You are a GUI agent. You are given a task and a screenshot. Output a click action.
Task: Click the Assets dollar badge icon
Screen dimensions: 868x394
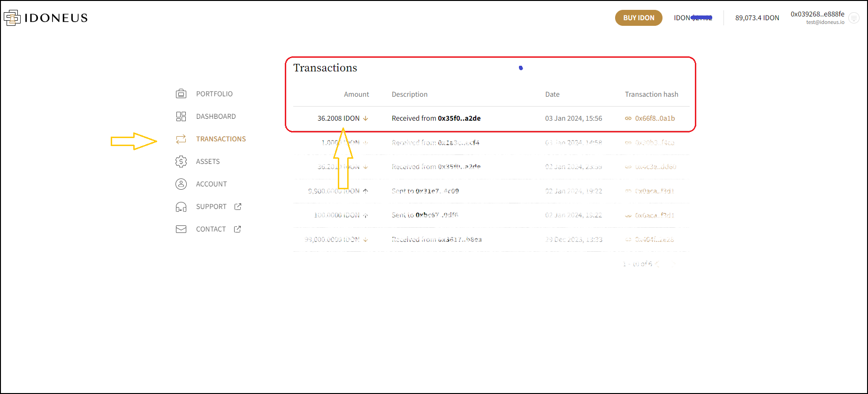point(181,162)
